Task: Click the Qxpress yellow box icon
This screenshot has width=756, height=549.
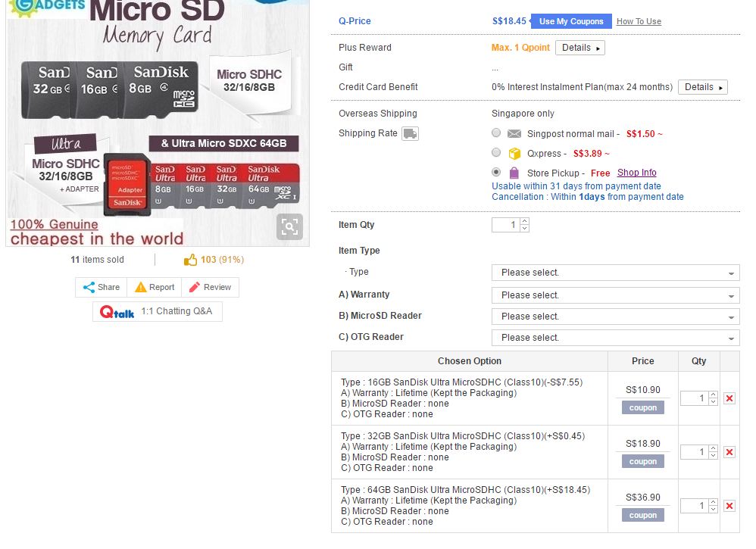Action: point(514,153)
